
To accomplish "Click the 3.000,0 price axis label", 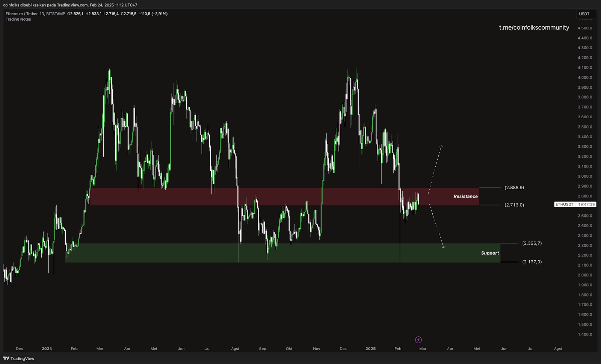I will [x=585, y=176].
